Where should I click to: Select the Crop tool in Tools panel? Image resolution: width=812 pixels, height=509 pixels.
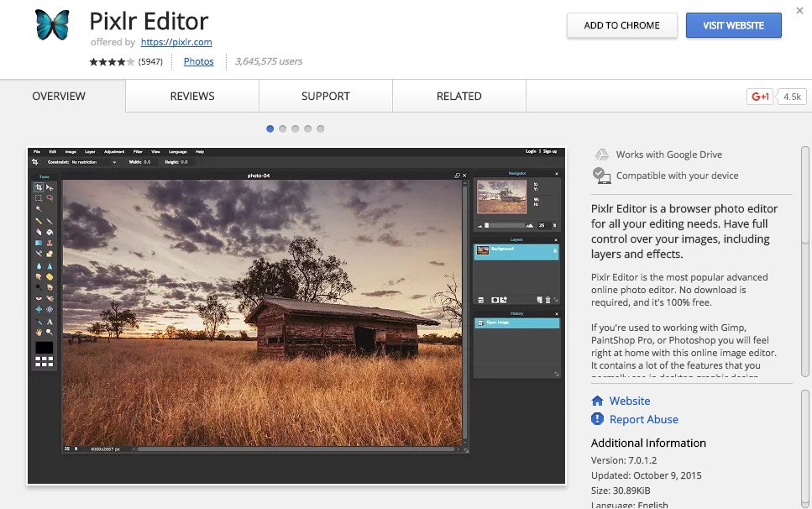[39, 187]
